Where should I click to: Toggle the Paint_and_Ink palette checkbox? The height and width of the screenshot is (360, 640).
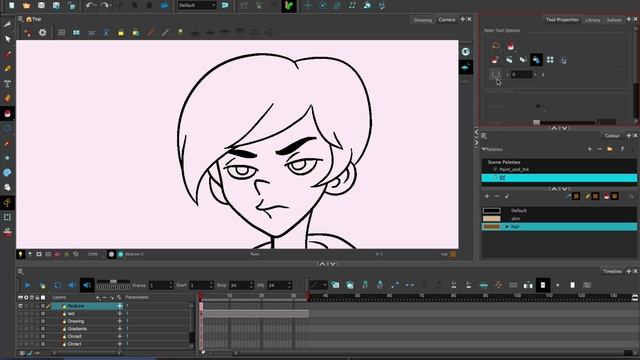click(495, 169)
